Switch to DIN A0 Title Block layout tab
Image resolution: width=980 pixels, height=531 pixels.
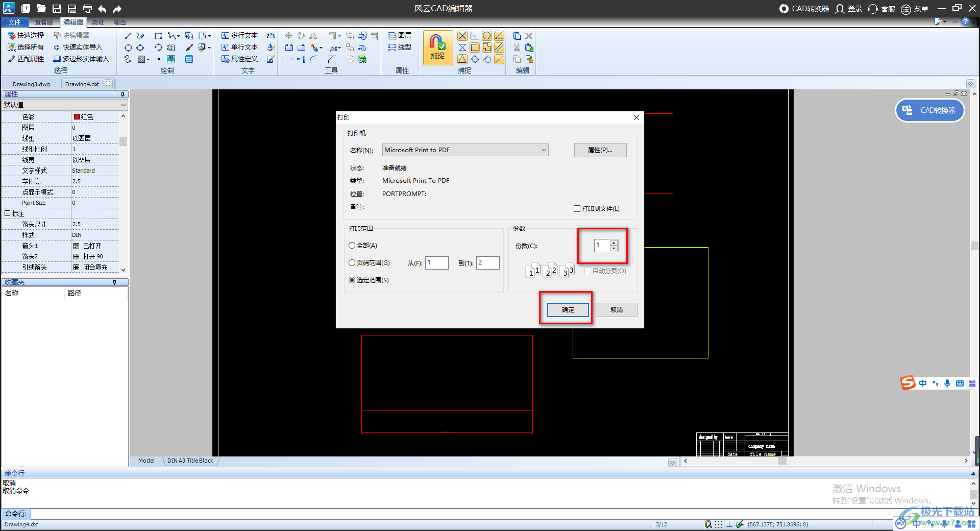(x=190, y=461)
